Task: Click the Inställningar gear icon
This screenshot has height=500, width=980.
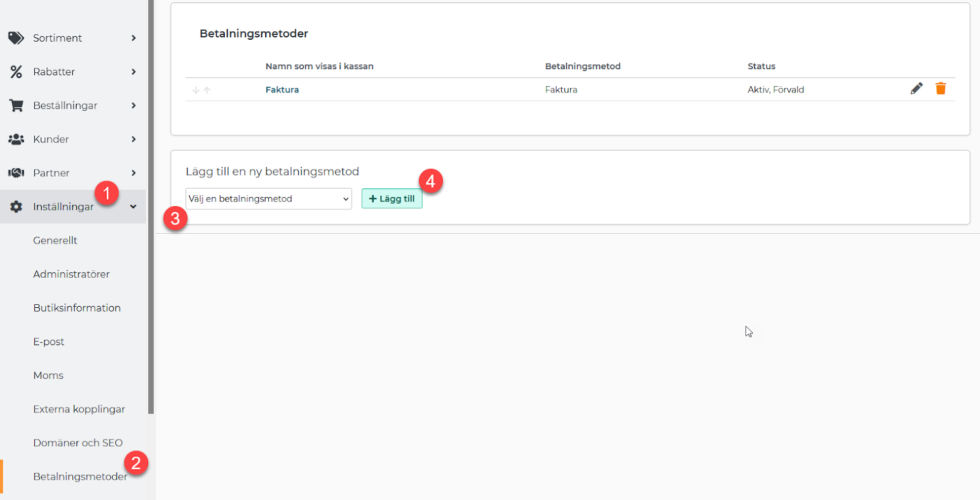Action: tap(16, 207)
